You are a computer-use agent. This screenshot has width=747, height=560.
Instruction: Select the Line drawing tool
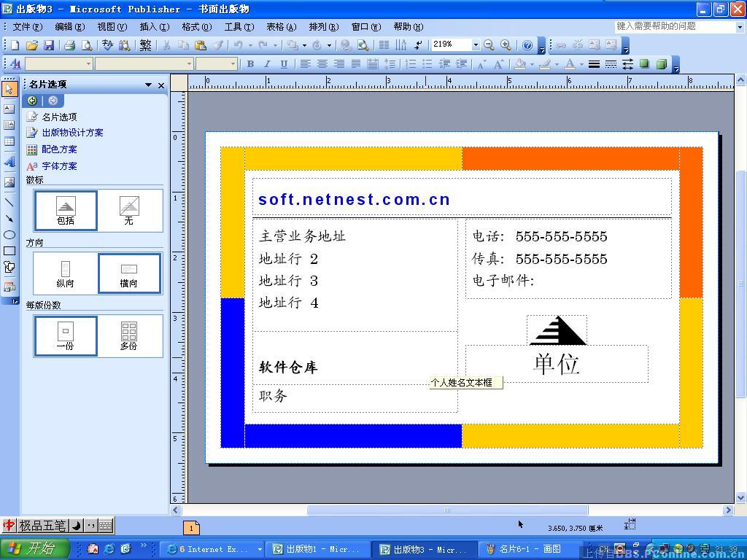point(9,203)
